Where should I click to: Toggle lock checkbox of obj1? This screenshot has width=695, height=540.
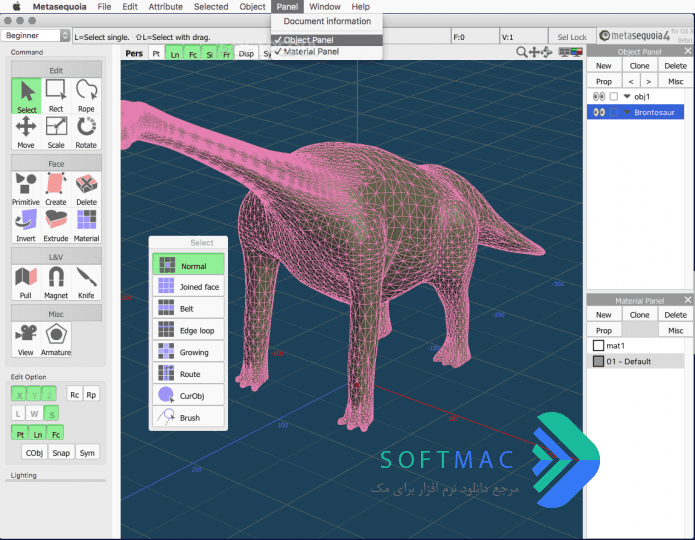614,96
